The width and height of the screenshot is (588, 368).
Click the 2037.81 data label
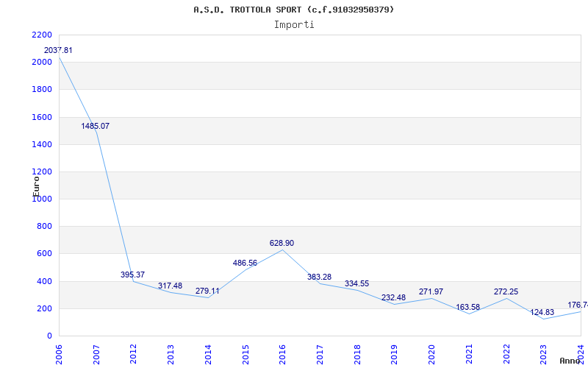[x=58, y=50]
